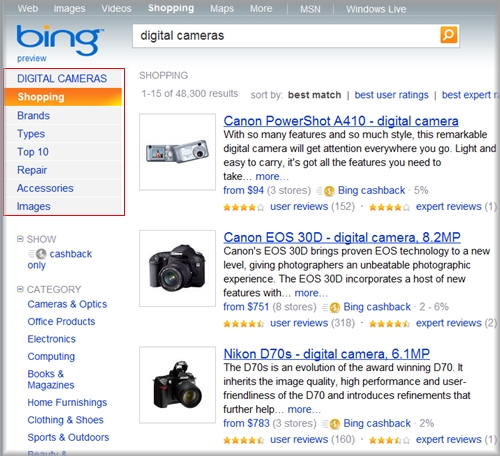Expand 'more...' in the EOS 30D description

point(311,293)
